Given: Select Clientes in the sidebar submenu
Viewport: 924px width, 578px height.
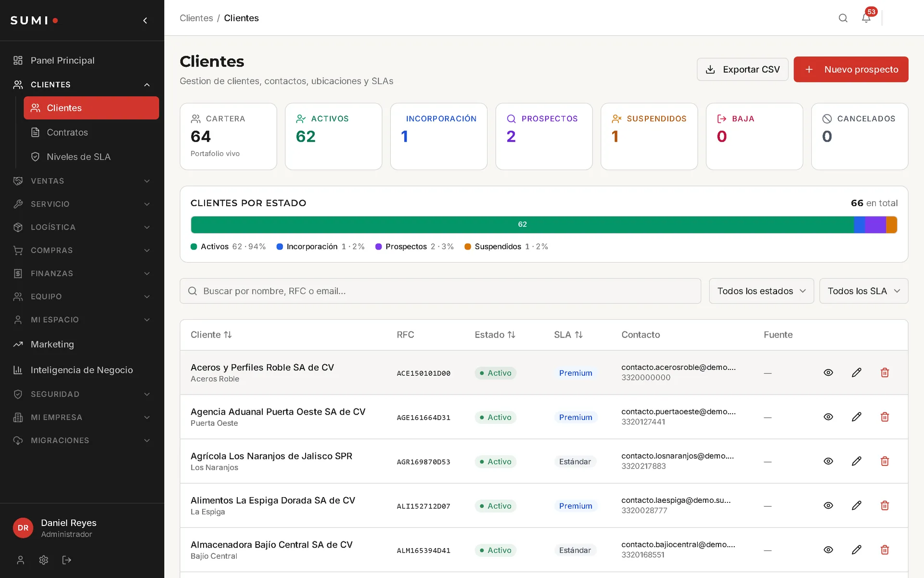Looking at the screenshot, I should point(91,108).
